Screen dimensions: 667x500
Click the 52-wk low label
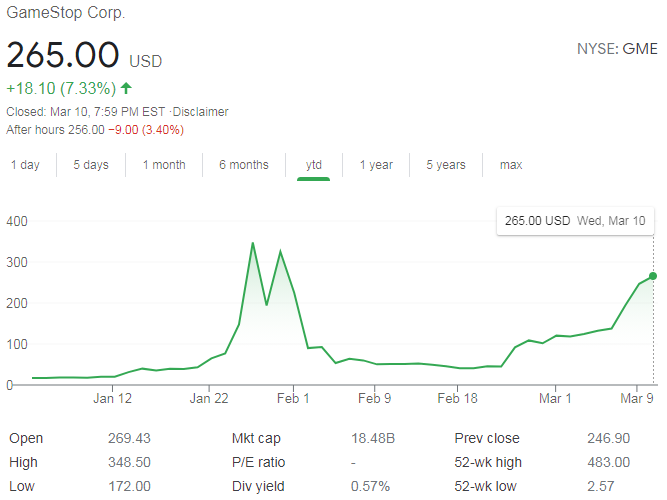pos(485,486)
